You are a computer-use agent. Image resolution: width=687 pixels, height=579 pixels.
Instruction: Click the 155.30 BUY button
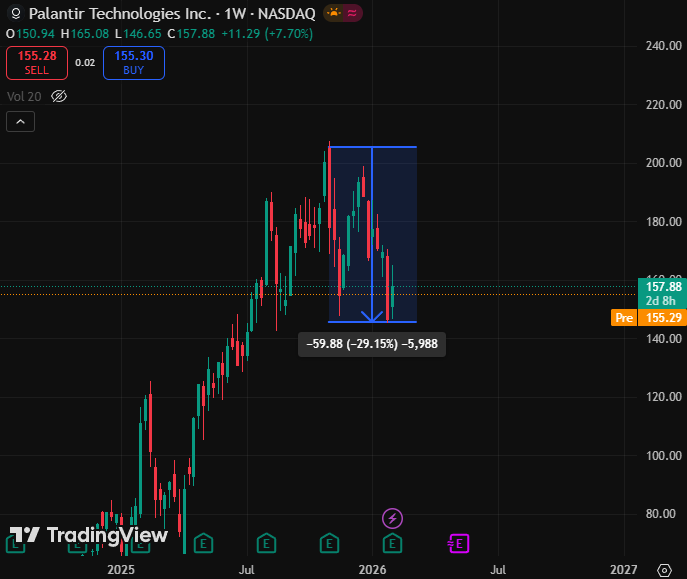[134, 63]
